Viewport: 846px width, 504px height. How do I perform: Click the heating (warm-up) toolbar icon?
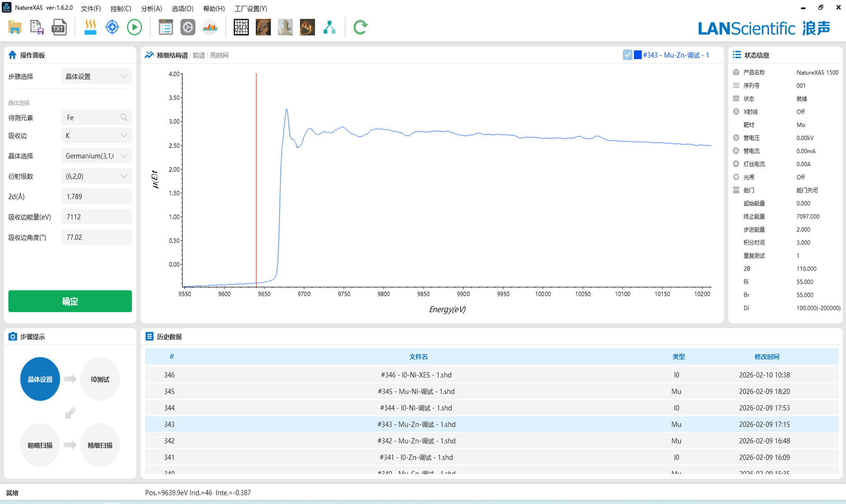[90, 28]
